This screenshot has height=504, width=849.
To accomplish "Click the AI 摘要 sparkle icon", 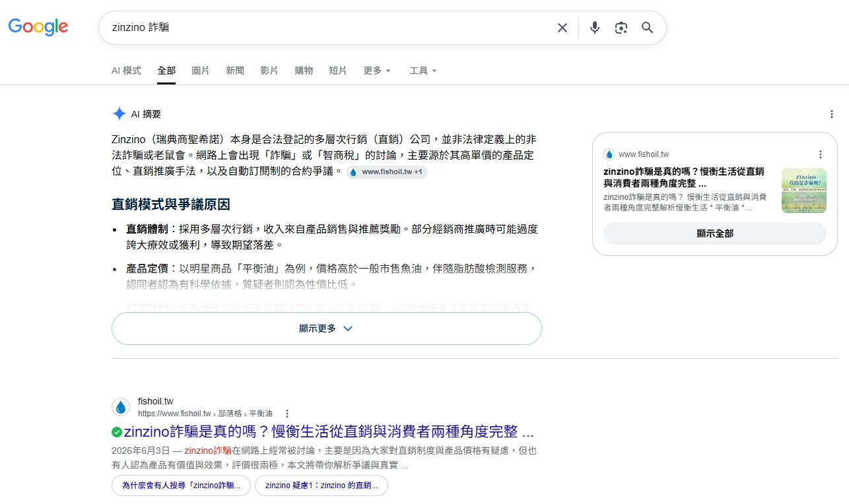I will click(x=119, y=114).
